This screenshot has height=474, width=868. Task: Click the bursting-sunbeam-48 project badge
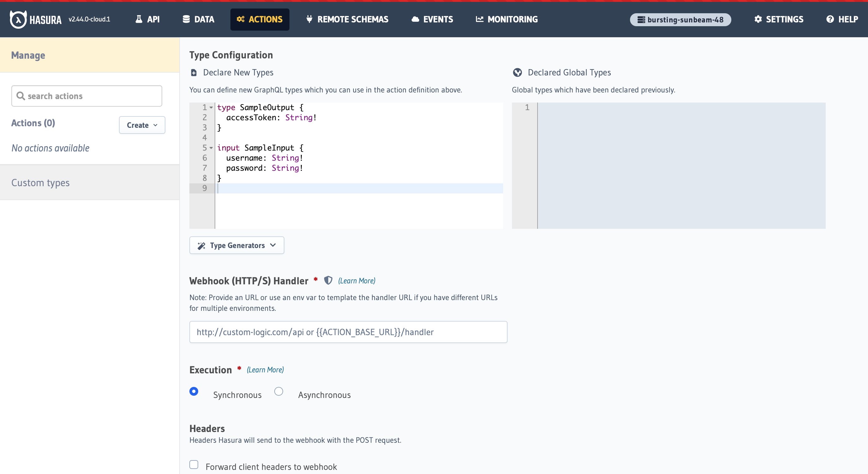point(680,20)
